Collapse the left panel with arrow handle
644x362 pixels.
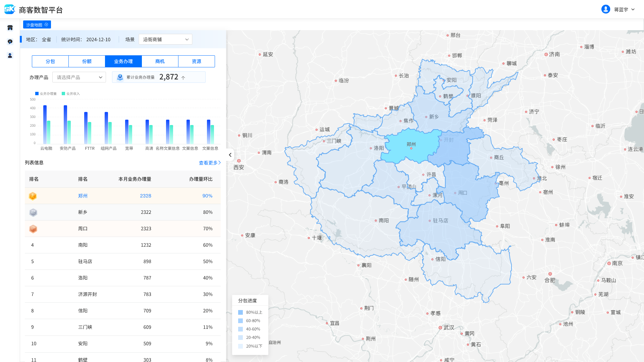click(x=230, y=155)
